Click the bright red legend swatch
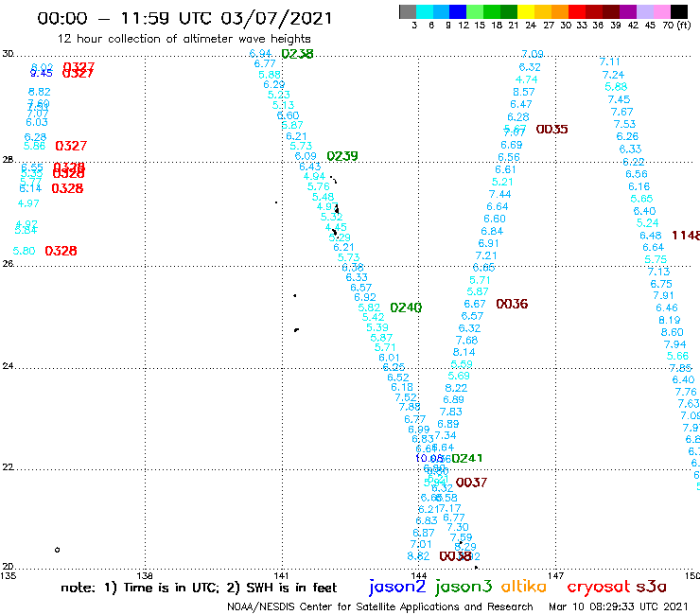Viewport: 700px width, 615px height. (577, 11)
